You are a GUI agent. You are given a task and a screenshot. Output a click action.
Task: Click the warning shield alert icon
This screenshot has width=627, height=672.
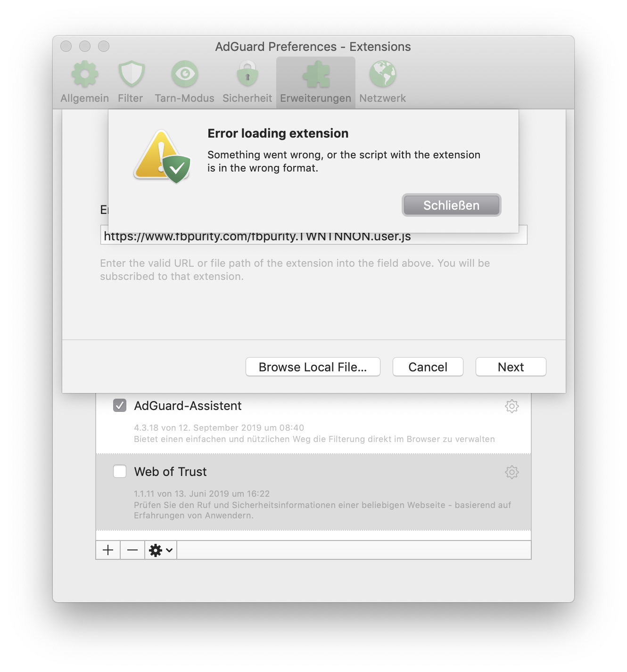162,156
